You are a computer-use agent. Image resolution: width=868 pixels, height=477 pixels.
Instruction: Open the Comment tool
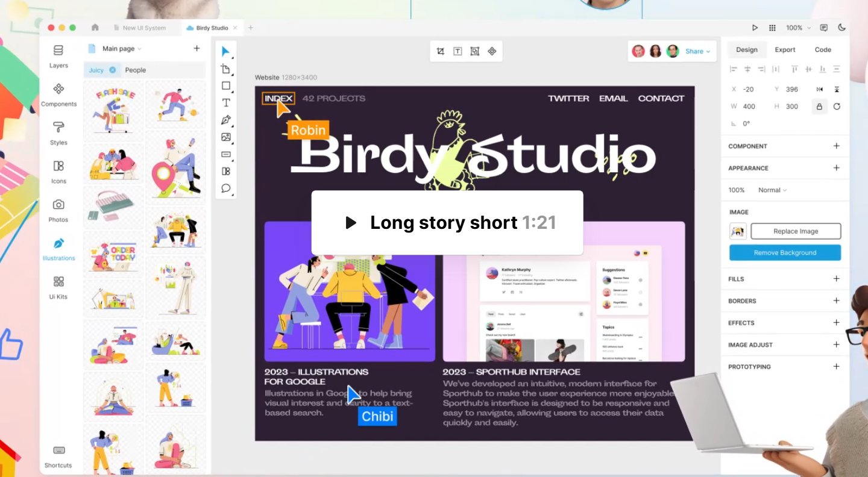(x=226, y=189)
